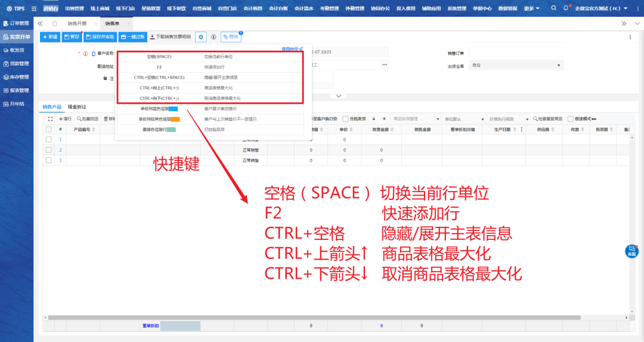Click the fullscreen icon above the product table
644x342 pixels.
point(50,119)
